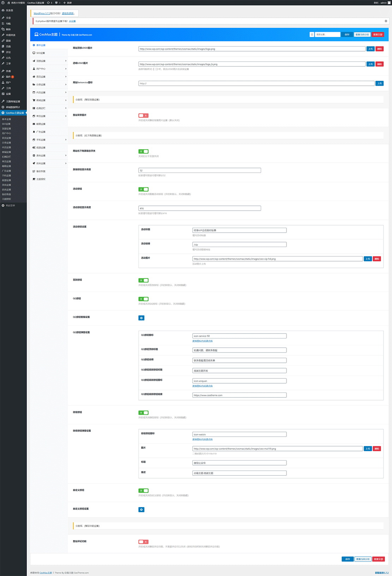Click the WordPress logo in admin bar
The height and width of the screenshot is (576, 392).
pos(3,2)
